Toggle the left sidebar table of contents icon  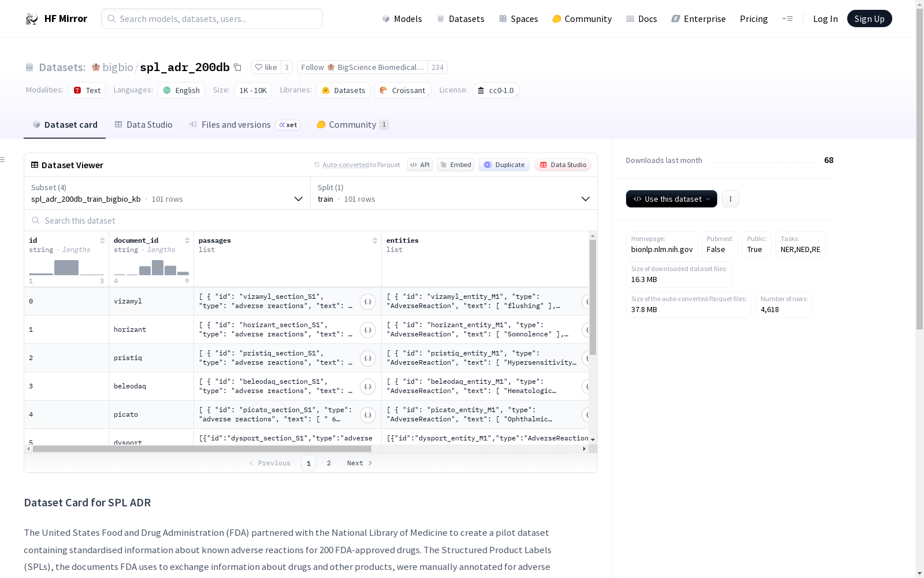coord(3,160)
